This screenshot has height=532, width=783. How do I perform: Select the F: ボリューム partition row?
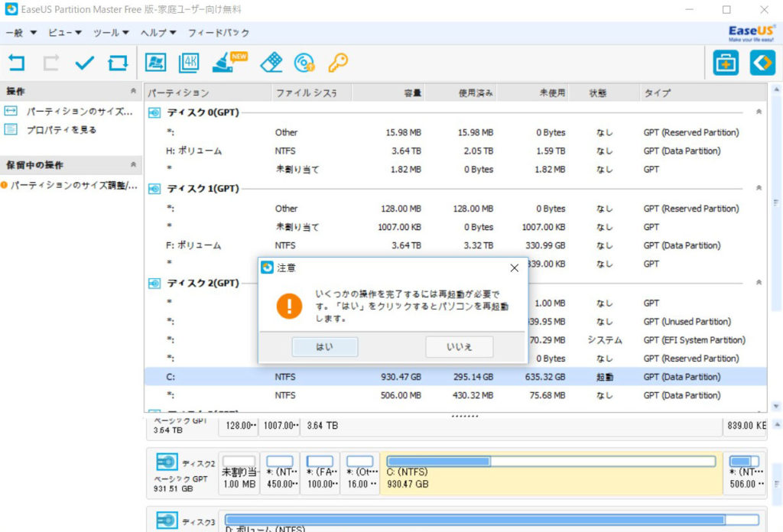click(456, 245)
